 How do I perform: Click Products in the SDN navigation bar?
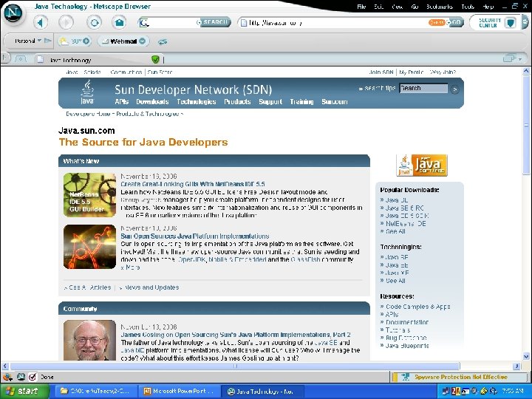pyautogui.click(x=237, y=101)
